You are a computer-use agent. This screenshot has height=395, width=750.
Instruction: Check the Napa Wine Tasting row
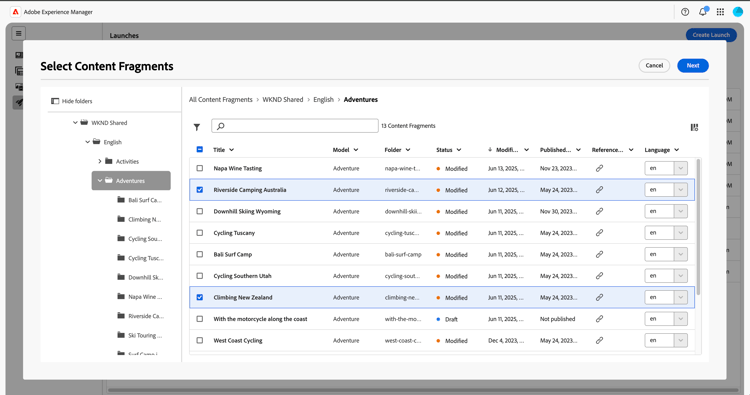pyautogui.click(x=200, y=168)
